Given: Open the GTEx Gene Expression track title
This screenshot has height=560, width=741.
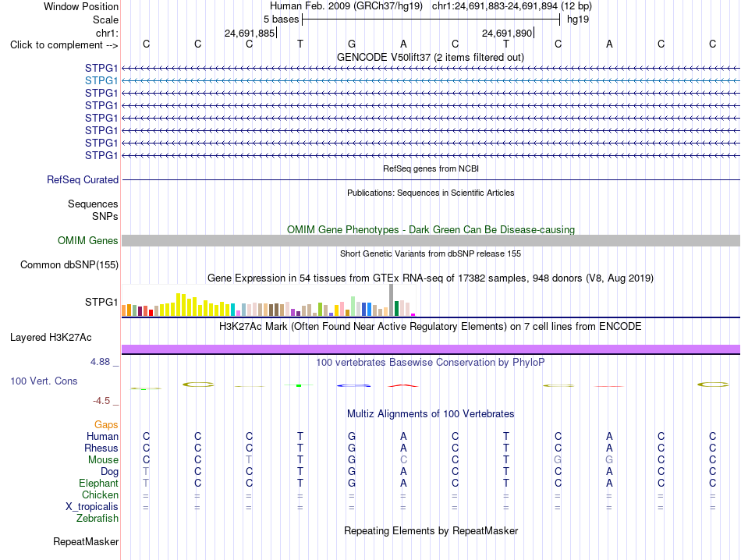Looking at the screenshot, I should coord(431,278).
